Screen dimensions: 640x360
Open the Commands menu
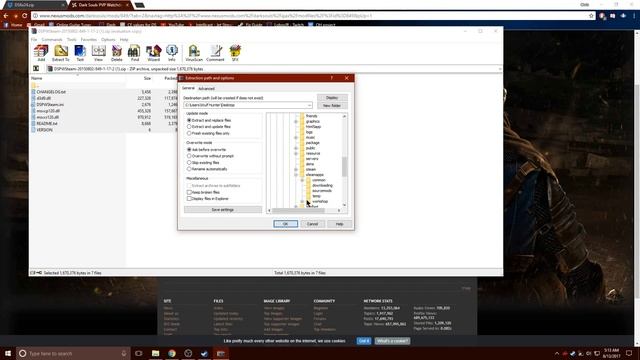(x=52, y=40)
